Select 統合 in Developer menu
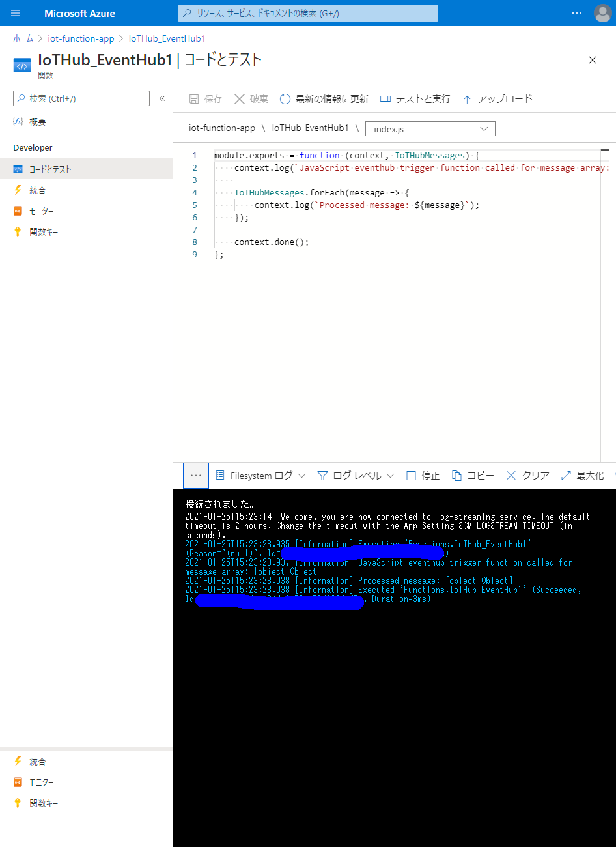The width and height of the screenshot is (616, 847). tap(38, 190)
